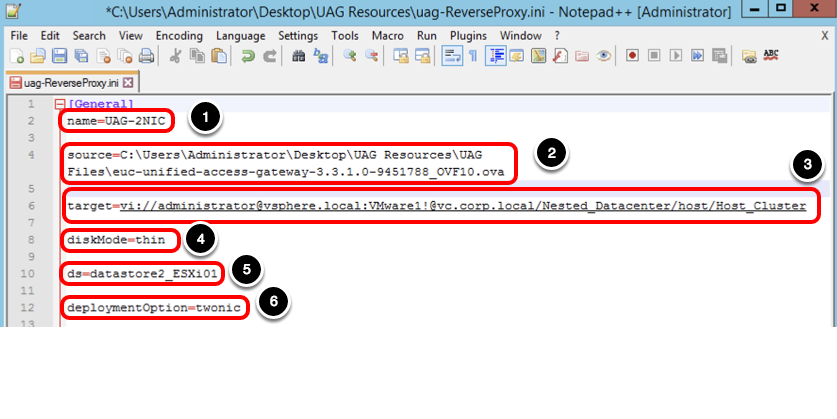Image resolution: width=837 pixels, height=419 pixels.
Task: Click the Notepad++ title bar icon
Action: 13,11
